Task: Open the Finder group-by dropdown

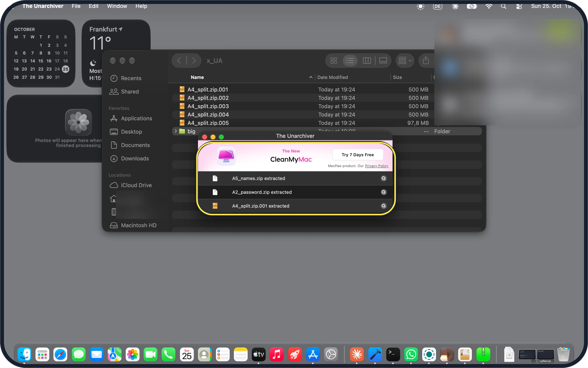Action: 405,61
